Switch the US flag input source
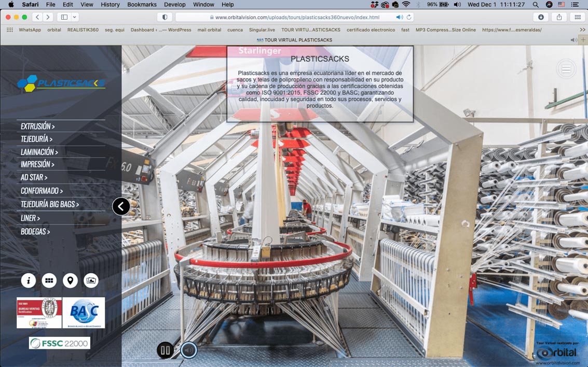Screen dimensions: 588x367 562,5
